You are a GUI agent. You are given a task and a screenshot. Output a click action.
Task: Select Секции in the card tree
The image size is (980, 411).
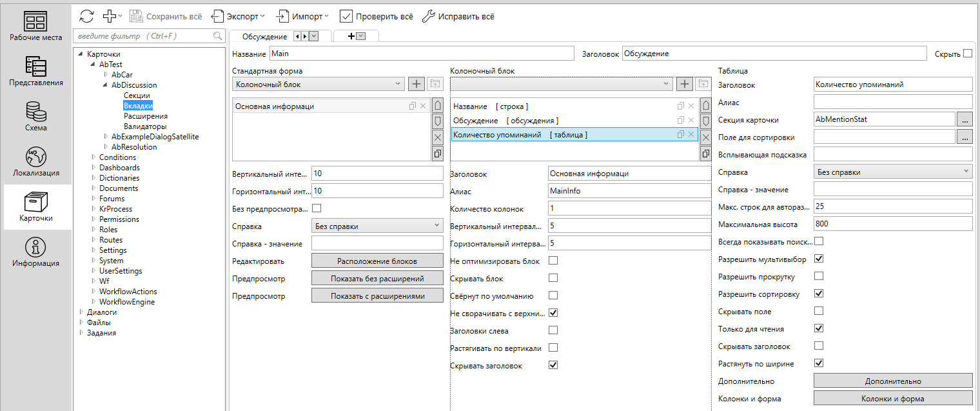click(137, 95)
